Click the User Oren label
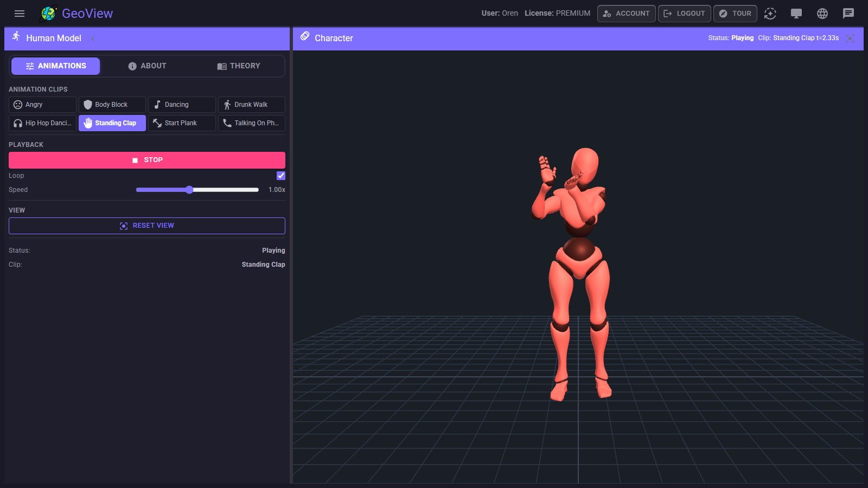The image size is (868, 488). point(500,14)
